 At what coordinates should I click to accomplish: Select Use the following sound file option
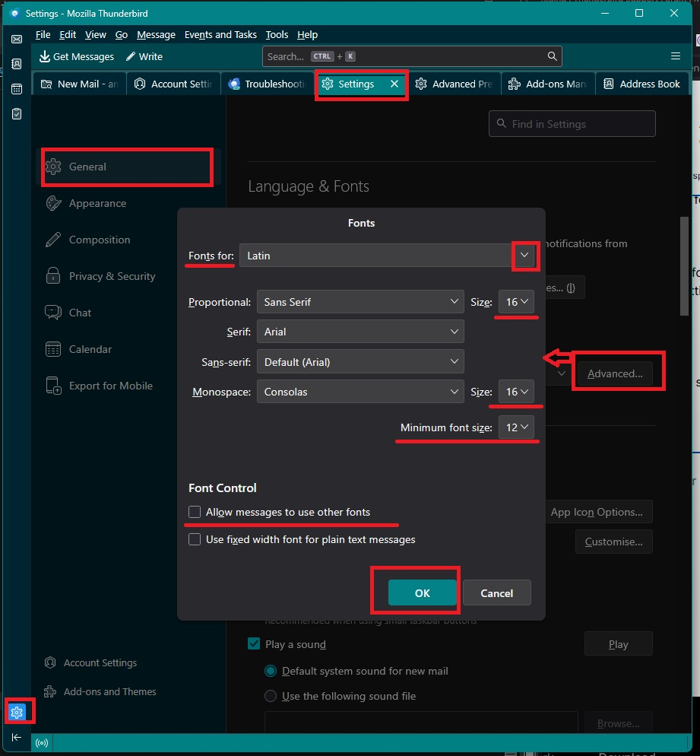pyautogui.click(x=270, y=696)
